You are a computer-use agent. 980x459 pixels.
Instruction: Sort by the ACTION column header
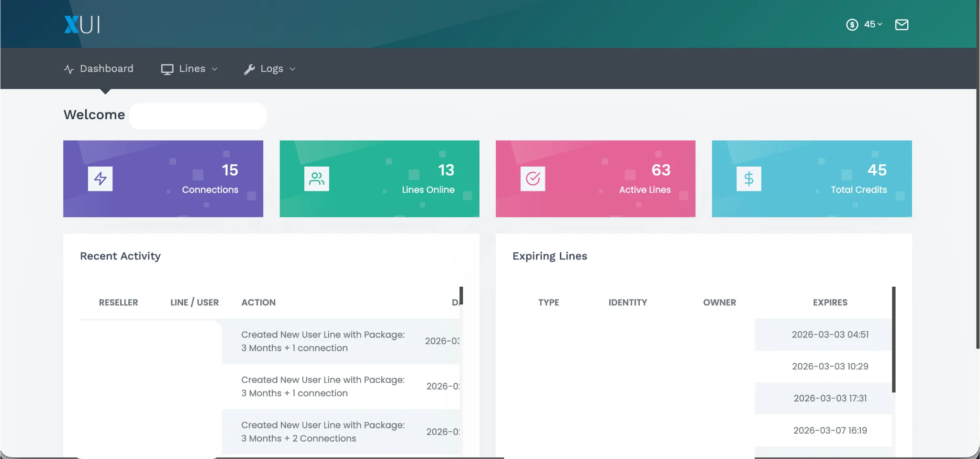point(258,302)
